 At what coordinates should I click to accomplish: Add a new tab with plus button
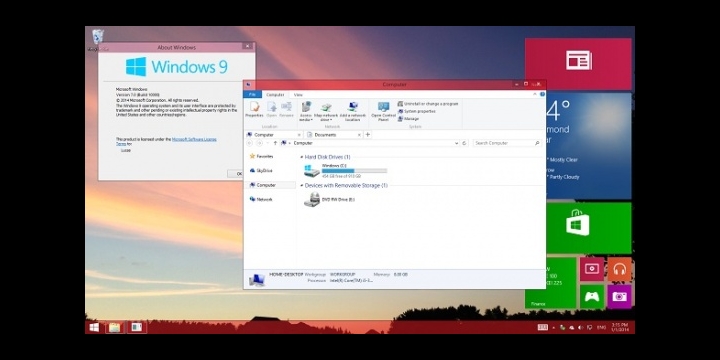coord(367,135)
